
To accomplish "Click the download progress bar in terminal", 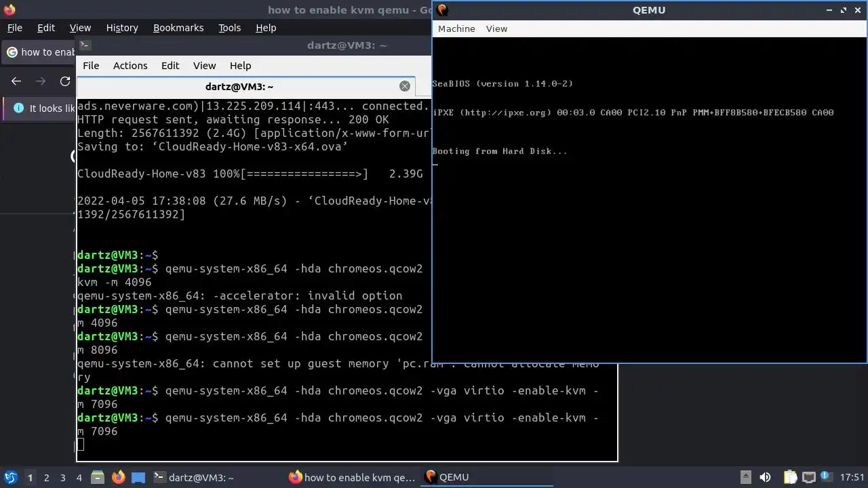I will pos(304,174).
